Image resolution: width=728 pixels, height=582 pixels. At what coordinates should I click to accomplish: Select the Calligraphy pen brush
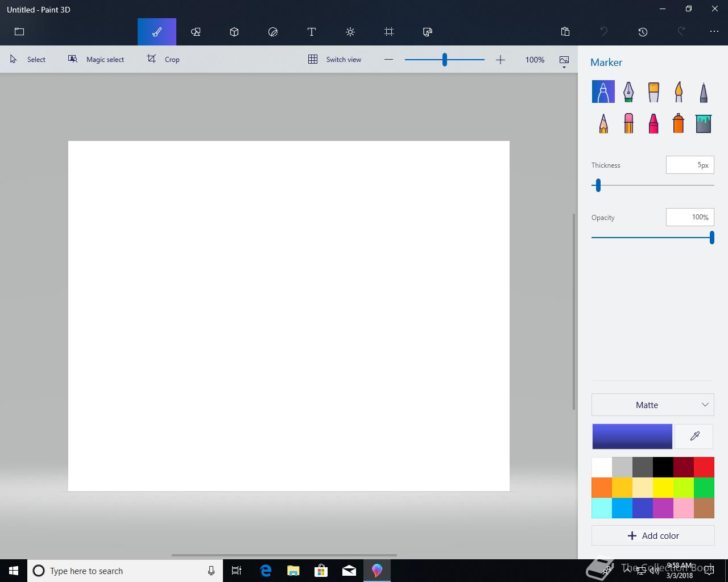(628, 92)
